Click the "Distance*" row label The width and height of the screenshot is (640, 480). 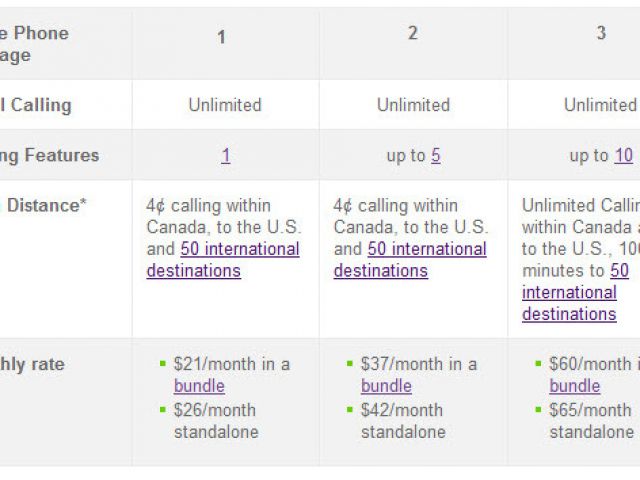tap(45, 205)
